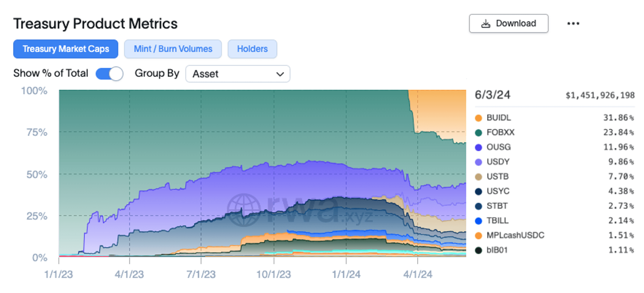Image resolution: width=644 pixels, height=293 pixels.
Task: Select the USDY legend label
Action: coord(498,162)
